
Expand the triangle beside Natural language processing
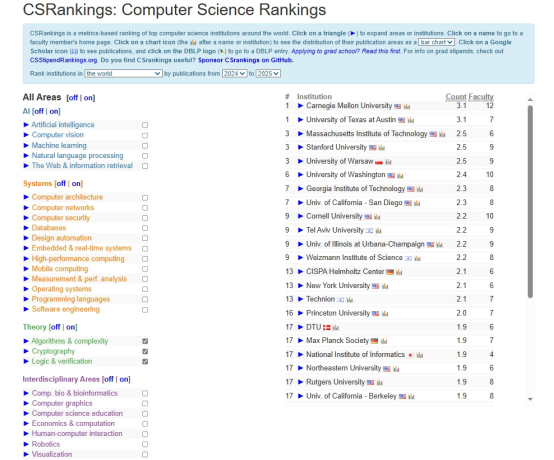point(26,155)
